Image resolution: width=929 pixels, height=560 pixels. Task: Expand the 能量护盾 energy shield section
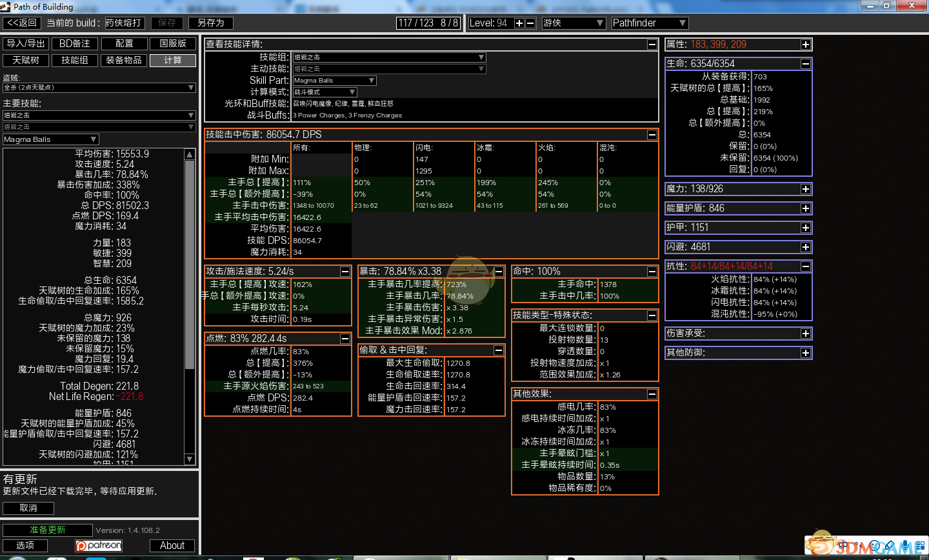[806, 208]
